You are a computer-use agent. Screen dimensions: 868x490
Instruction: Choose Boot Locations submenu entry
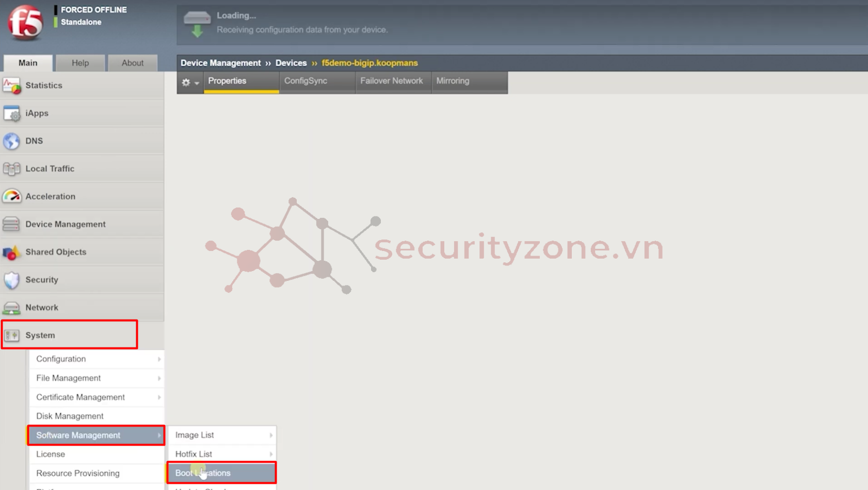coord(222,473)
